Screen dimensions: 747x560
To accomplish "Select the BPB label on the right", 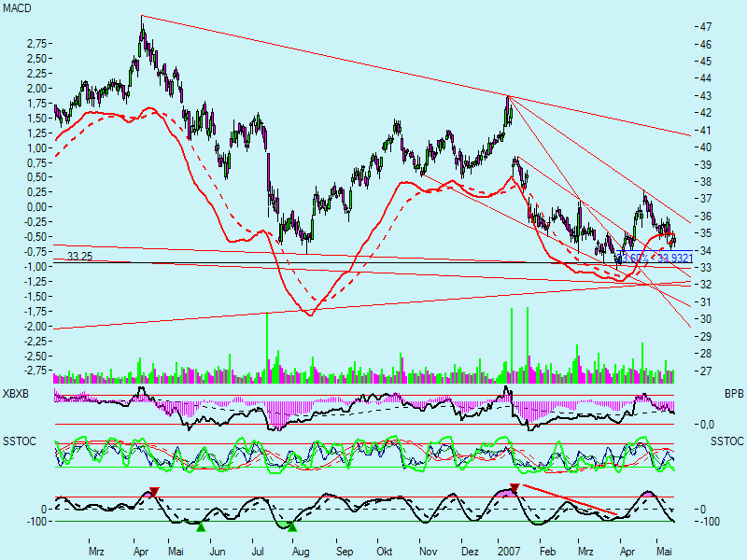I will pyautogui.click(x=733, y=395).
